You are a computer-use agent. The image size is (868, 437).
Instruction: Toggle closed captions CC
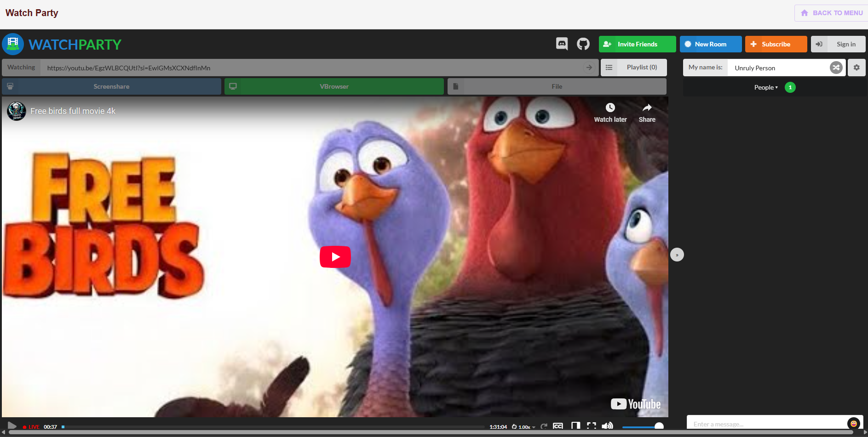point(558,426)
